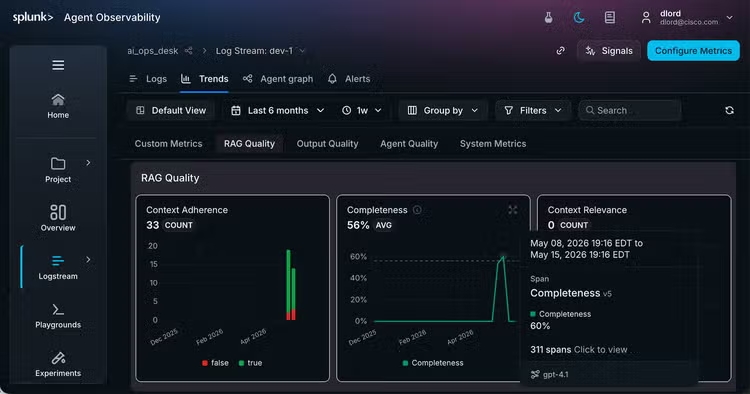Select the Output Quality metrics tab
This screenshot has width=750, height=394.
pos(327,143)
